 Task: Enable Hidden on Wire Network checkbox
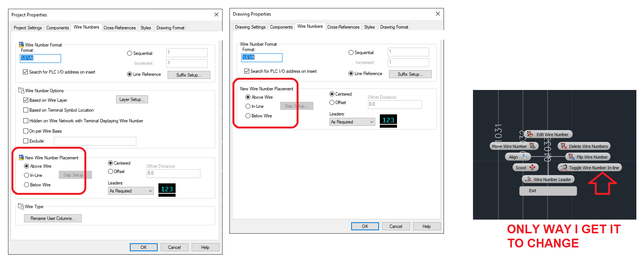tap(26, 120)
